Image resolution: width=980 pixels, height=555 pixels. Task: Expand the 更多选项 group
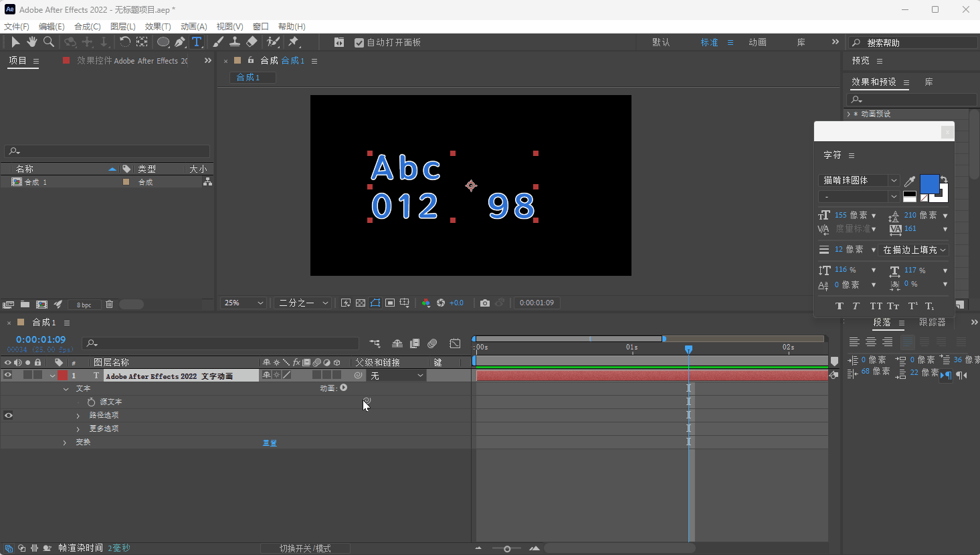click(x=78, y=429)
